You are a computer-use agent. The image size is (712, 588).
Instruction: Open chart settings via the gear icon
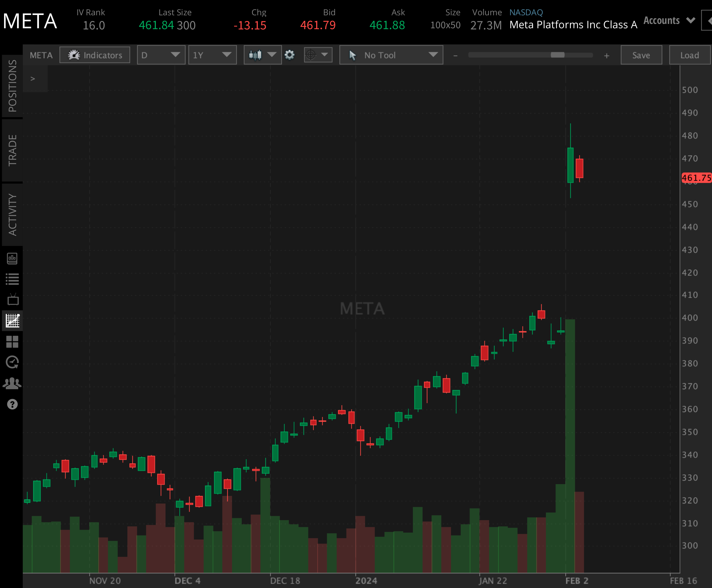click(290, 55)
